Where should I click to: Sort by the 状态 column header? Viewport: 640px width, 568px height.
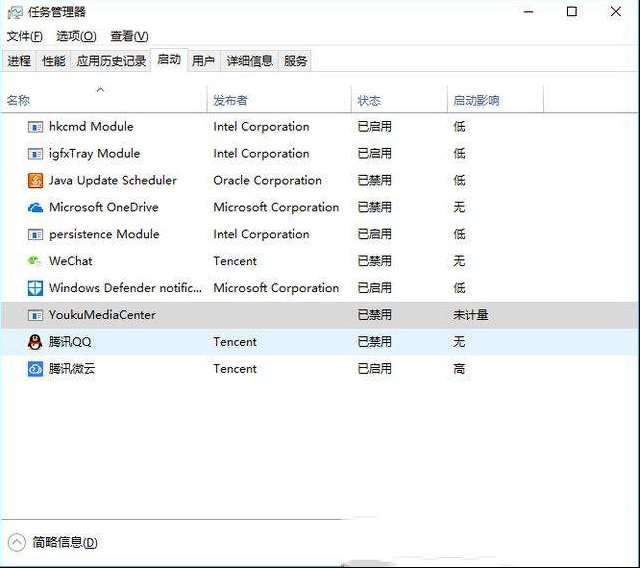(x=399, y=99)
